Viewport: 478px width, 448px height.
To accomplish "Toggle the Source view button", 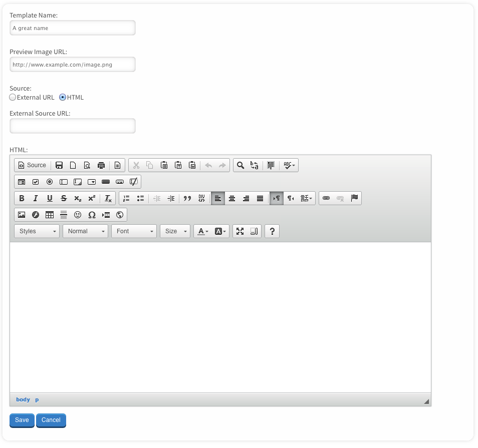I will 32,165.
